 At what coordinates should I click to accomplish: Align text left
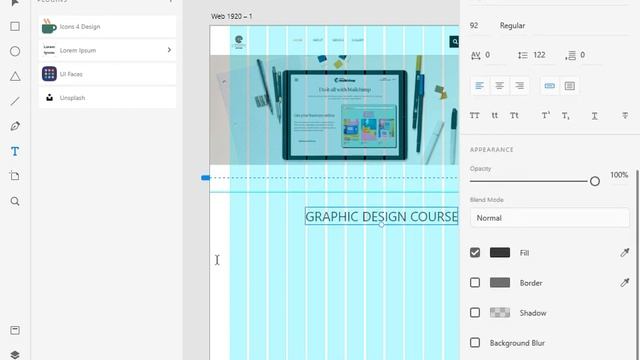tap(480, 86)
